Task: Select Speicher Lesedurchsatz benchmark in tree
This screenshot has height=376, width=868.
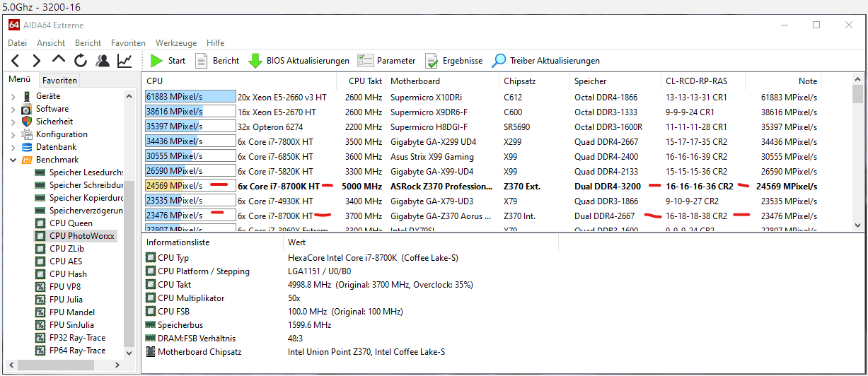Action: (x=79, y=172)
